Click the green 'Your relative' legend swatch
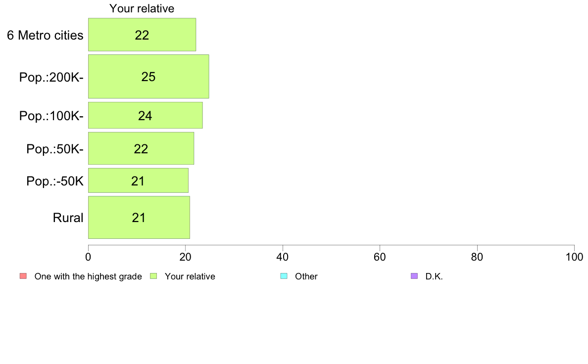Image resolution: width=588 pixels, height=364 pixels. tap(153, 276)
